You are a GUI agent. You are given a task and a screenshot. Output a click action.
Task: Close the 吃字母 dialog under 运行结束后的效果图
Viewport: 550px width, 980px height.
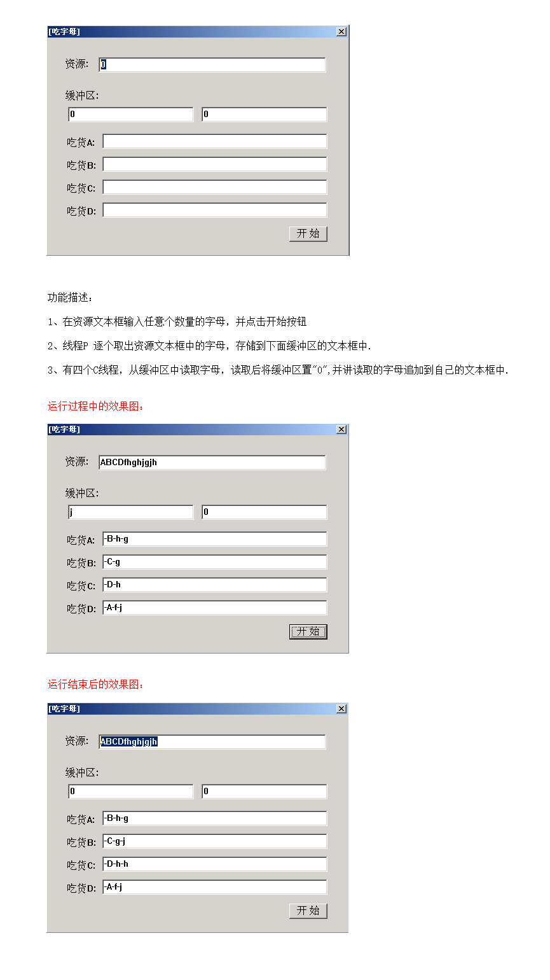[x=341, y=709]
